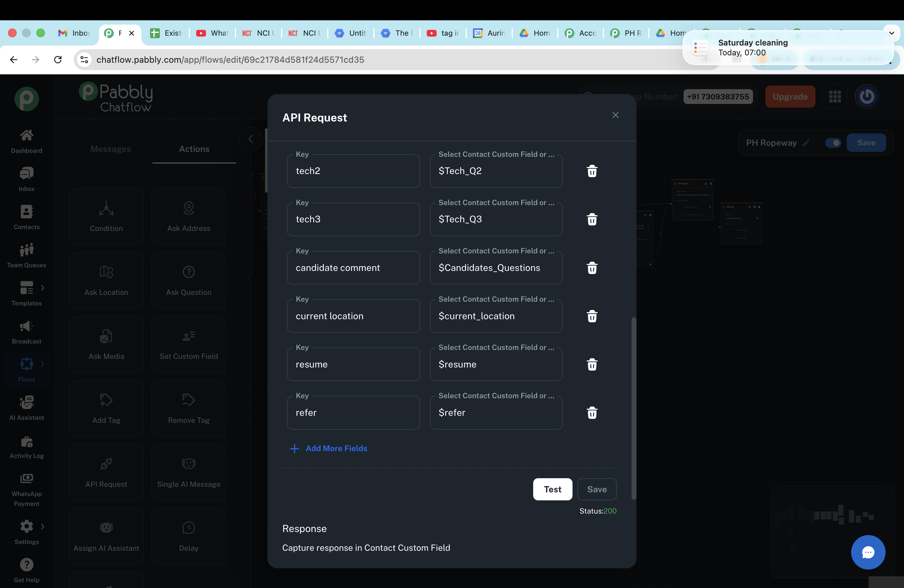Click the plus icon for more fields
Image resolution: width=904 pixels, height=588 pixels.
294,449
